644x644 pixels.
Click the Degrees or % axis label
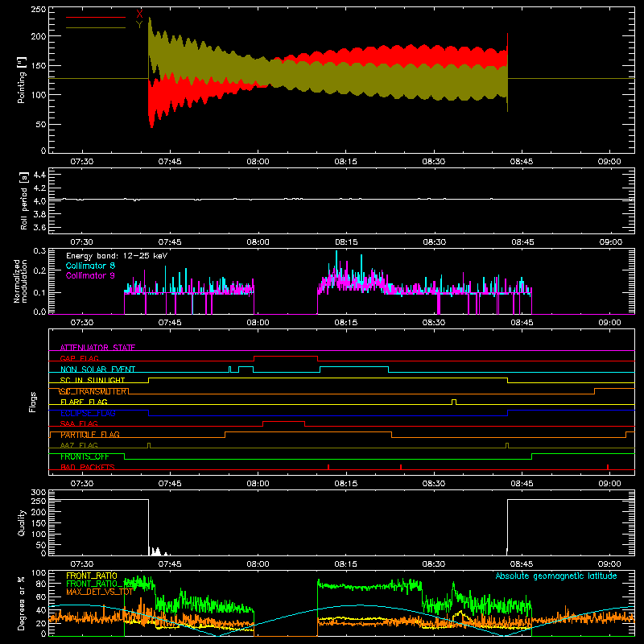[x=22, y=604]
